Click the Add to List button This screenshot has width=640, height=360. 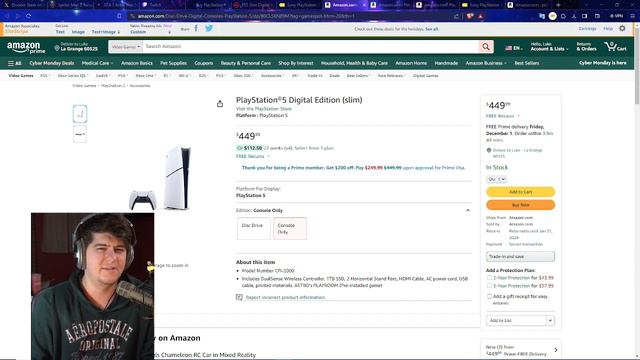pos(516,320)
